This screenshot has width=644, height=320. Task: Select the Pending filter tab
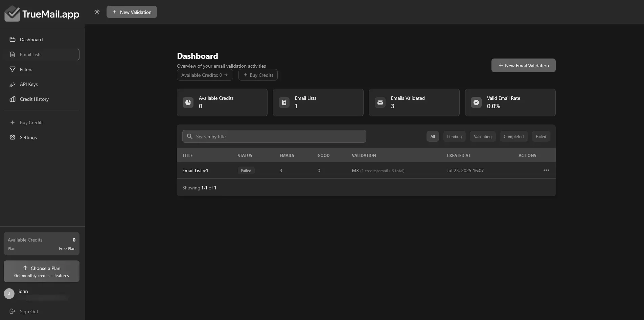click(454, 136)
